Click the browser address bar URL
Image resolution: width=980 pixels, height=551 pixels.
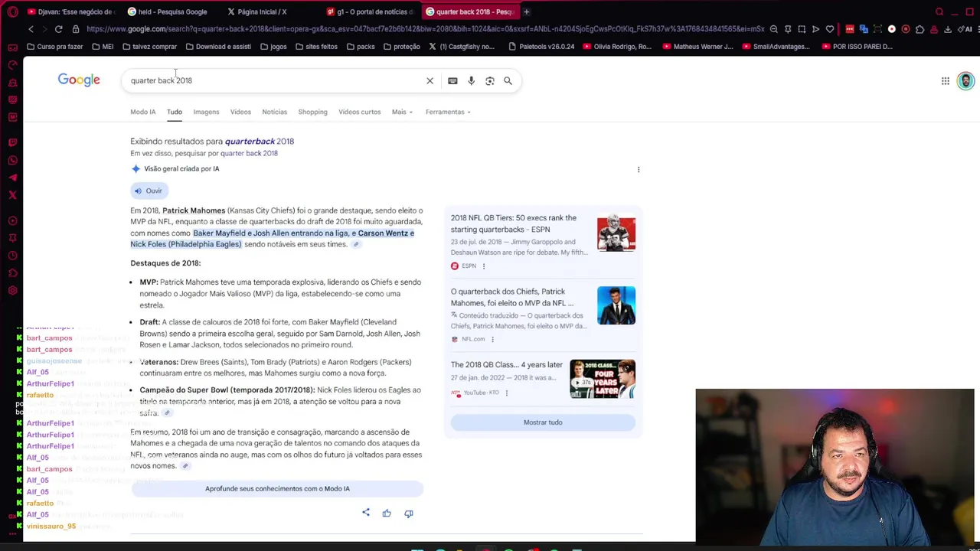[x=425, y=29]
